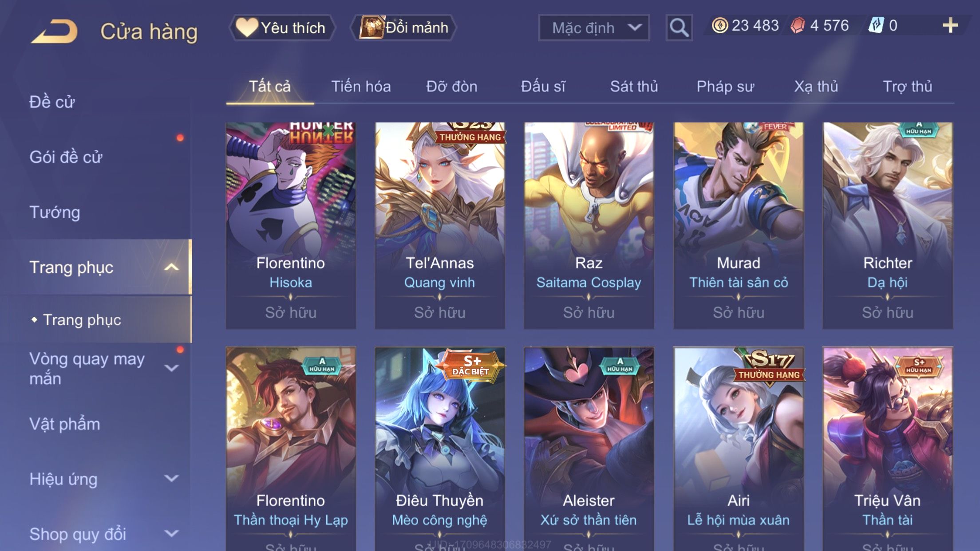Switch to the Sát thủ tab

(634, 87)
